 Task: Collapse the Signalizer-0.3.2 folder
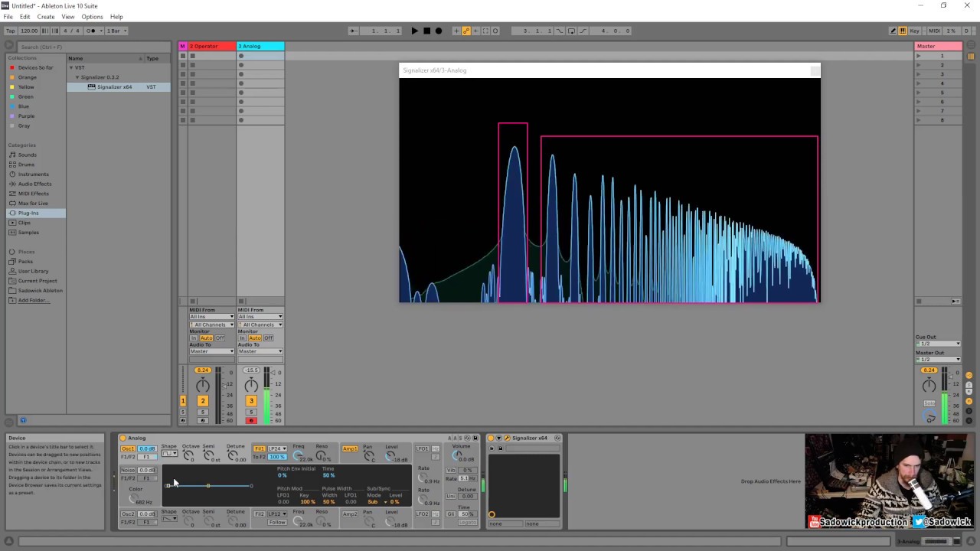77,77
